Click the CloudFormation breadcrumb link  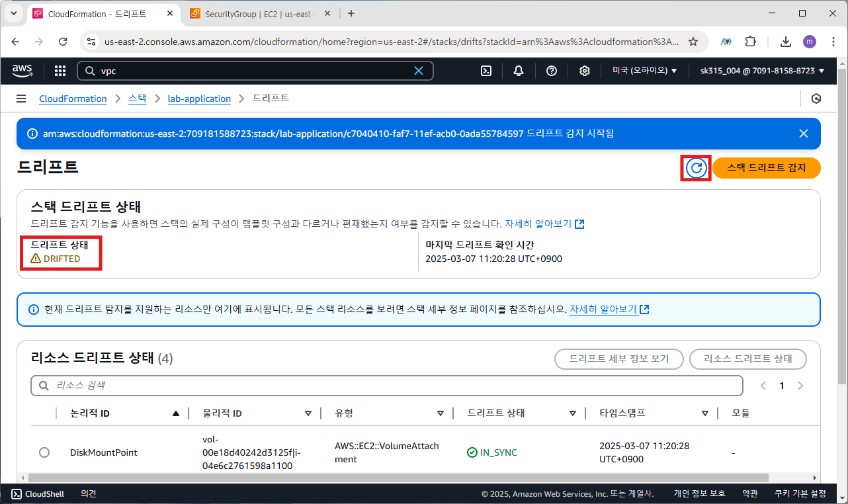[x=73, y=99]
